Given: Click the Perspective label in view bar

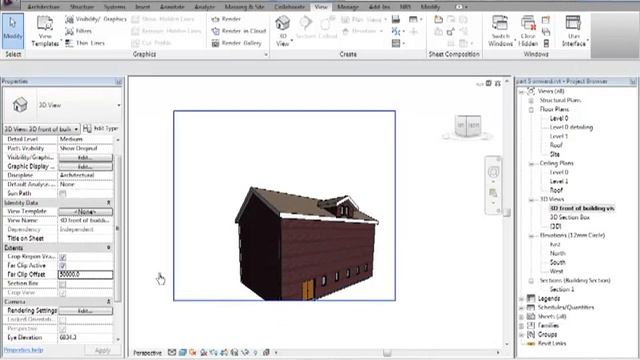Looking at the screenshot, I should 147,353.
